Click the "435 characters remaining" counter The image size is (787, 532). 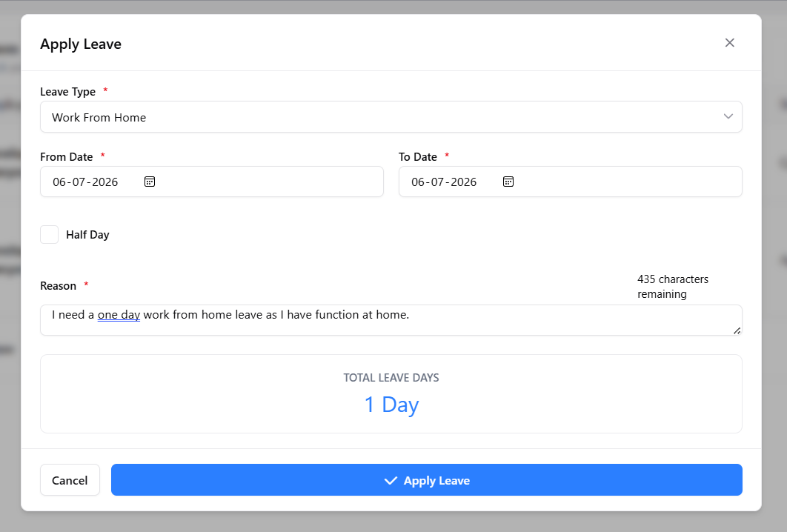tap(673, 287)
